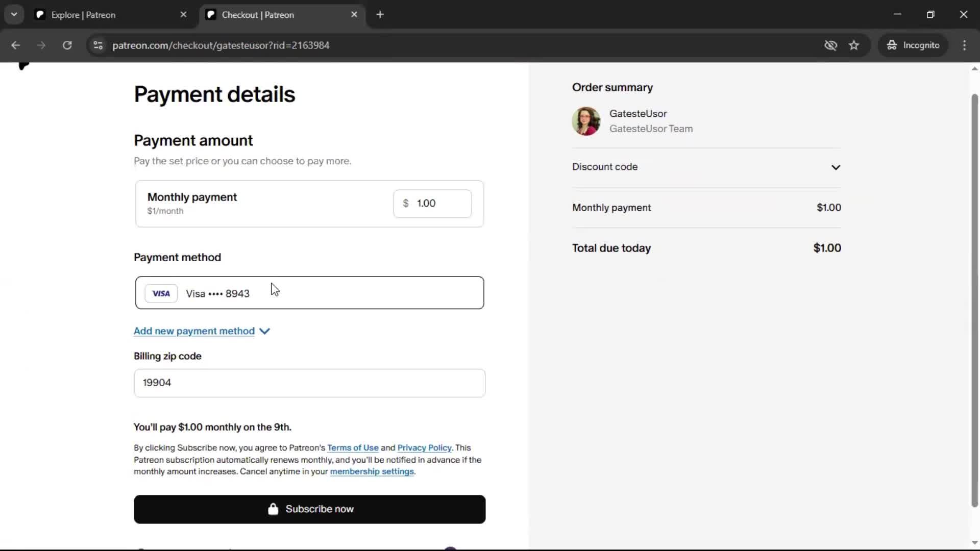Select the Visa 8943 payment method

pos(309,293)
